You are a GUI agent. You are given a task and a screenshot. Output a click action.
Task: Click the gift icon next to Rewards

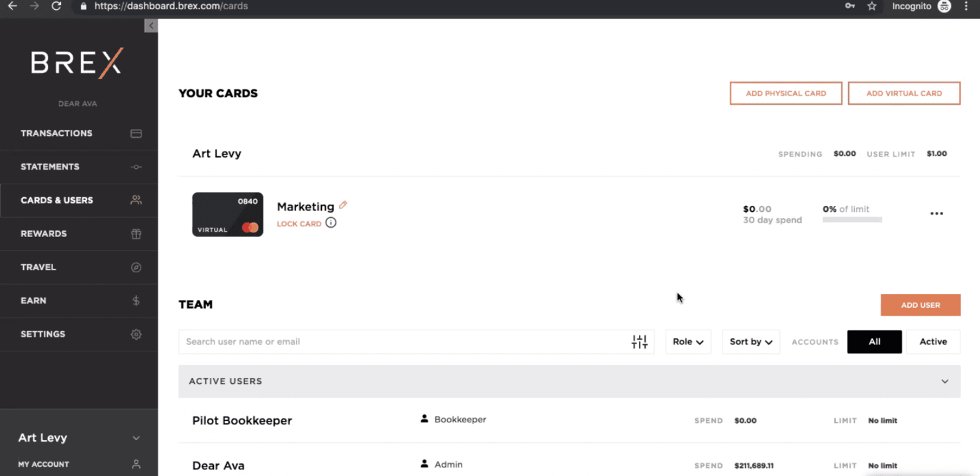point(136,234)
